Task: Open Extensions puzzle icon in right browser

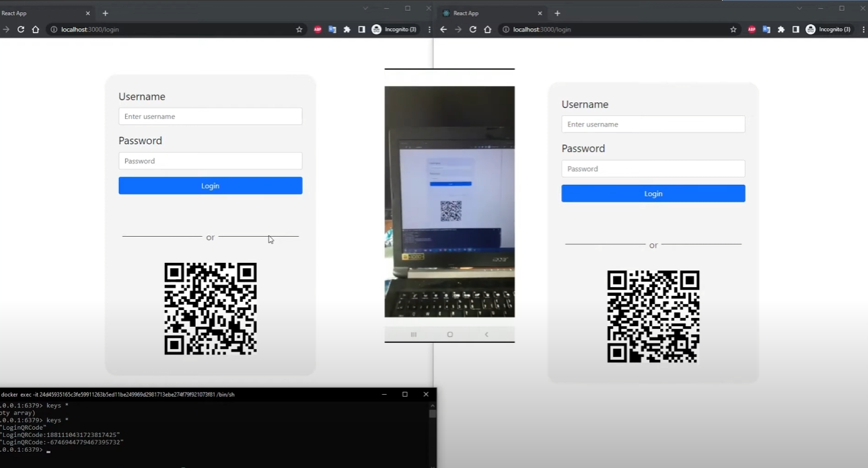Action: pos(781,30)
